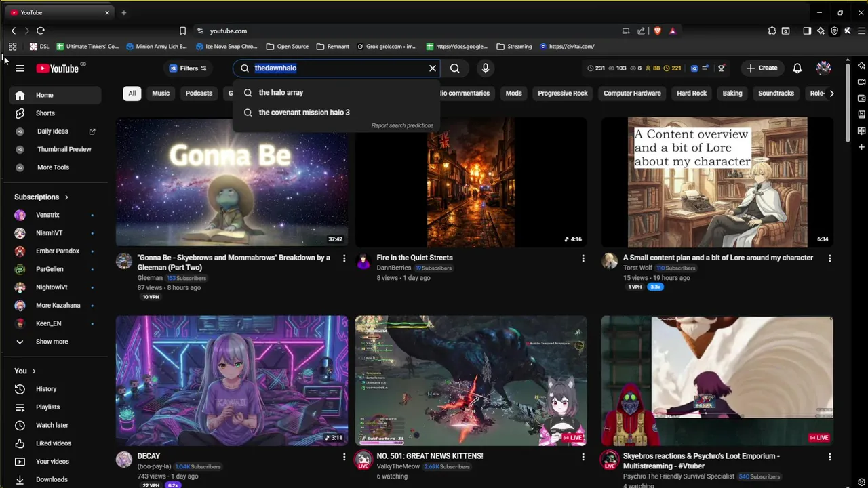Screen dimensions: 868x488
Task: Select the Music filter chip
Action: [161, 94]
